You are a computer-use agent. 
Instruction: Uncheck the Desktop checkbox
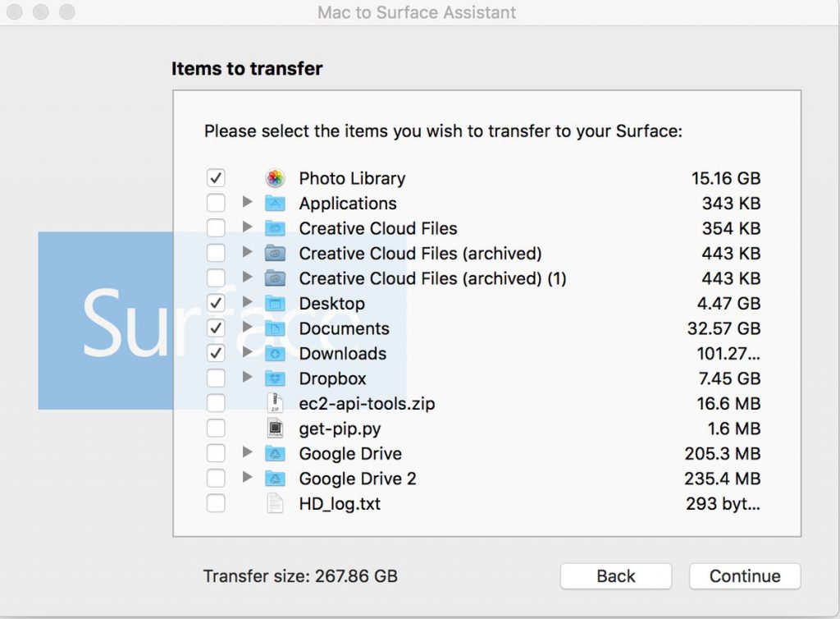(216, 303)
